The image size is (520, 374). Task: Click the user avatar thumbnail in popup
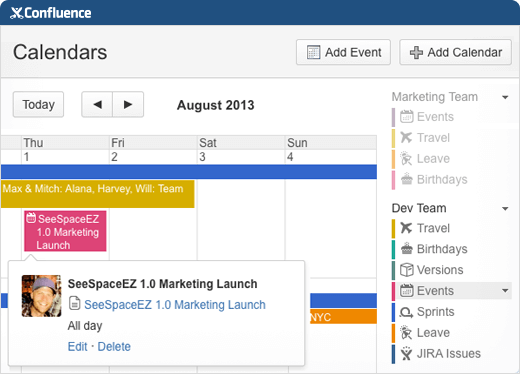coord(41,296)
